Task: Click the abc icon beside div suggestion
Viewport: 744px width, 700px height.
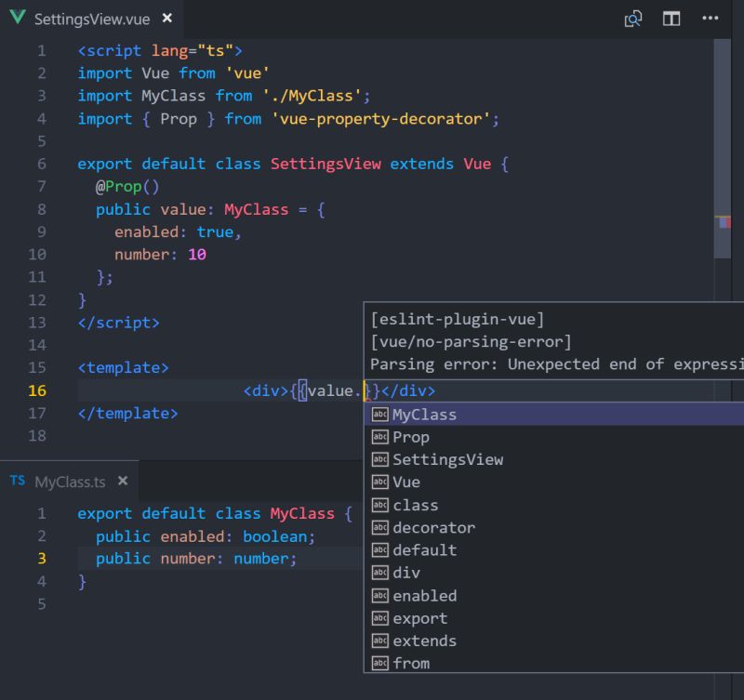Action: click(379, 573)
